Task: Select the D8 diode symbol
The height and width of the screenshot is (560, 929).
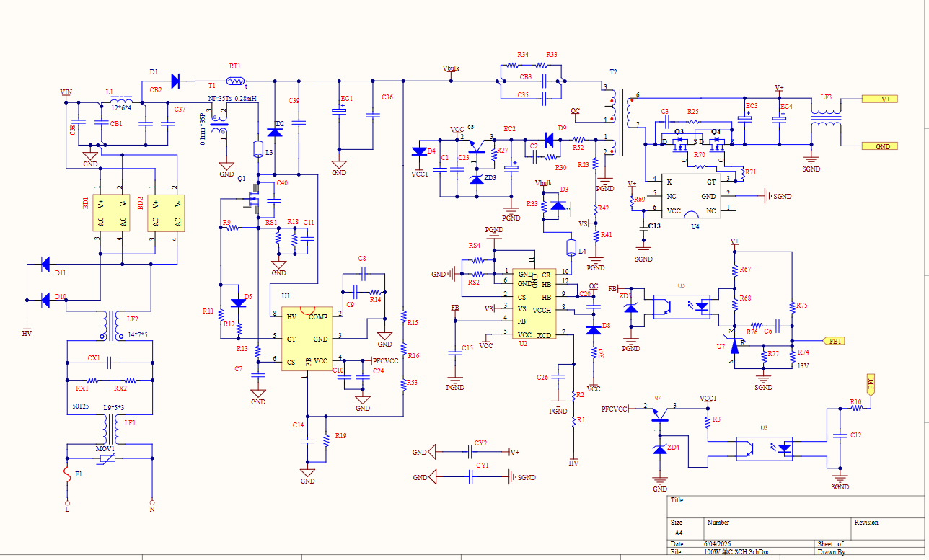Action: [x=593, y=329]
